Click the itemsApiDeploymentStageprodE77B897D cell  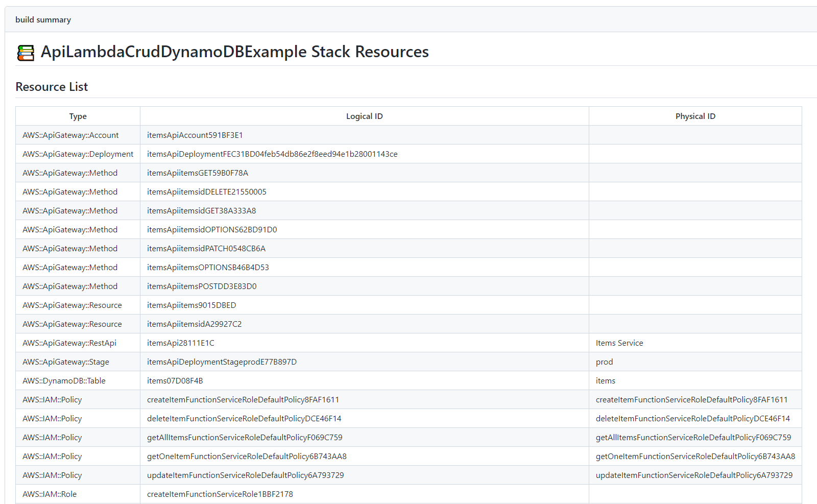click(x=365, y=362)
